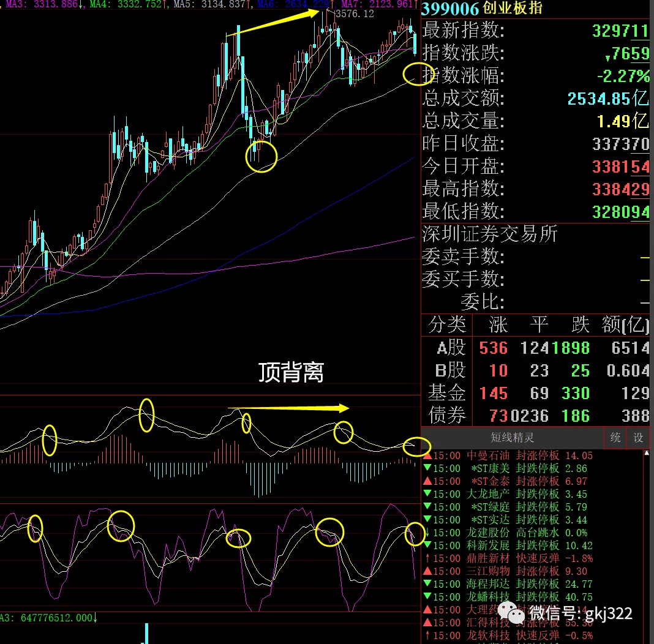Click the 3576.12 high price marker
654x644 pixels.
[x=355, y=14]
